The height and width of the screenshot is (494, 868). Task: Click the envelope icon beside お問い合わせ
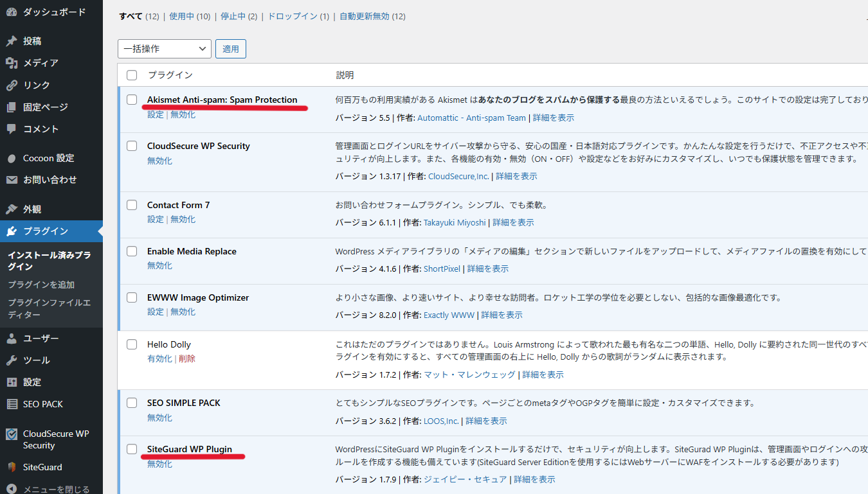click(12, 180)
